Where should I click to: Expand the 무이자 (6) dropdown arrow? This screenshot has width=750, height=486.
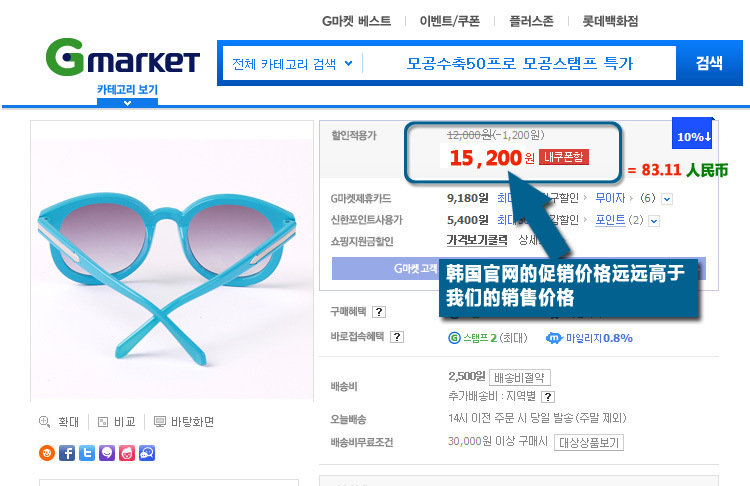[667, 199]
